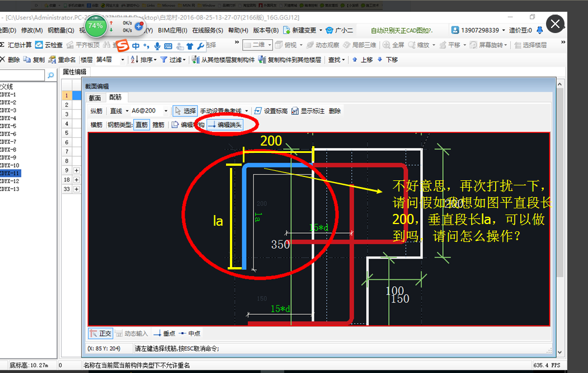This screenshot has width=588, height=373.
Task: Click Sogou input voice microphone icon
Action: (157, 46)
